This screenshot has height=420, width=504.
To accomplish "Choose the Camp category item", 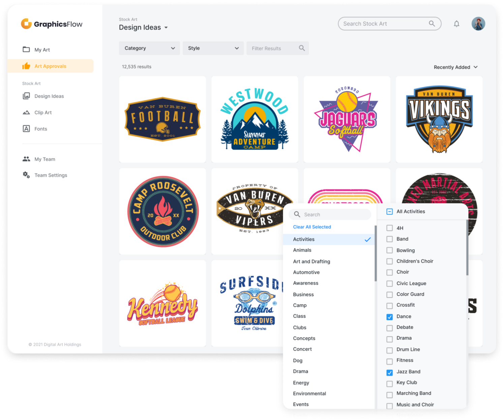I will point(300,305).
